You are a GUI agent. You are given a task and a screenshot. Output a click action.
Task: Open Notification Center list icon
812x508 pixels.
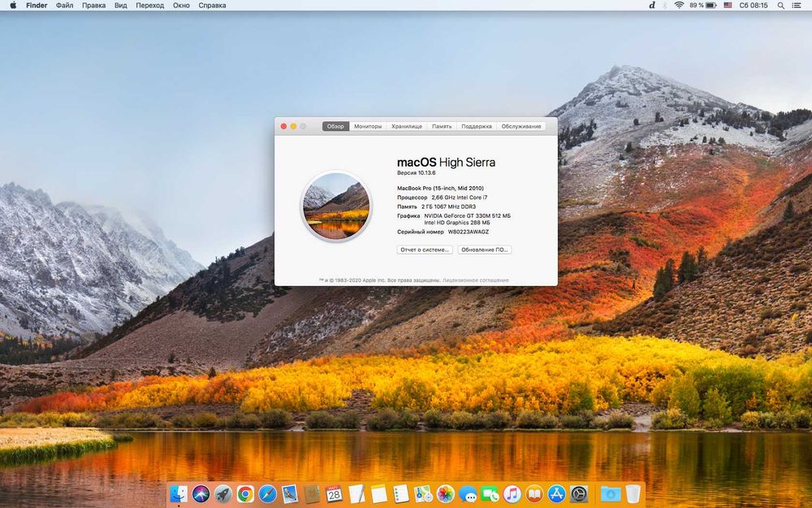[x=798, y=5]
